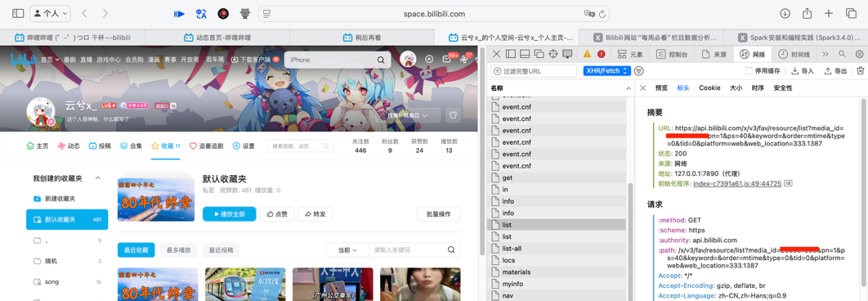Open the 设置 profile tab

click(x=244, y=146)
